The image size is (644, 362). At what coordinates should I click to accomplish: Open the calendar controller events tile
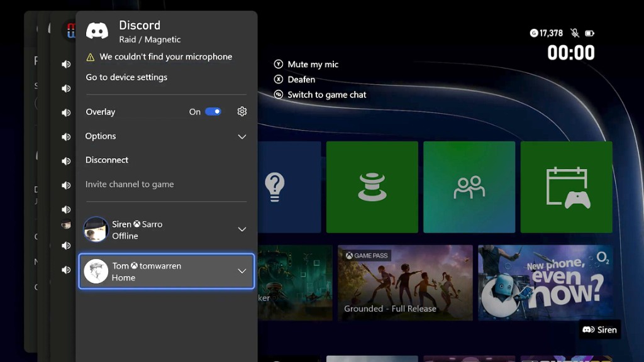pos(567,187)
